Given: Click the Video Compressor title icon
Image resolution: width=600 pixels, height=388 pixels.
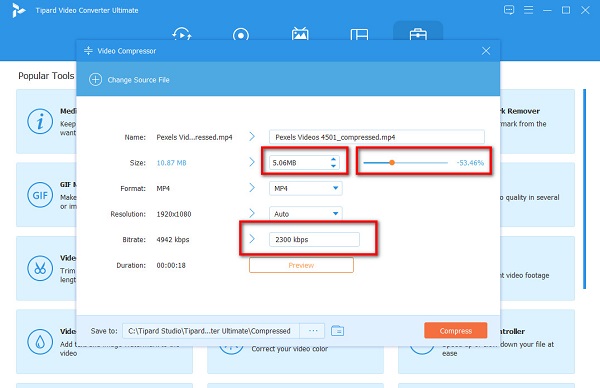Looking at the screenshot, I should (x=88, y=51).
